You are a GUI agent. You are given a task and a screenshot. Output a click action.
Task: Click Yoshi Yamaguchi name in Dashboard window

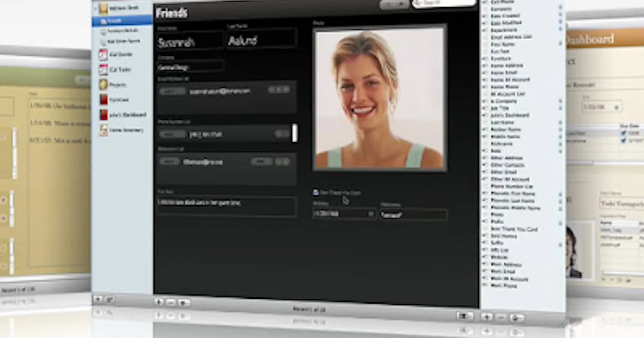coord(621,204)
